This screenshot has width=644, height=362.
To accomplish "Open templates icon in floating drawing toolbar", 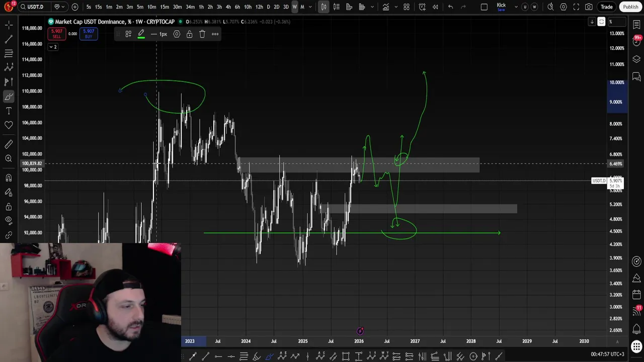I will (x=128, y=34).
